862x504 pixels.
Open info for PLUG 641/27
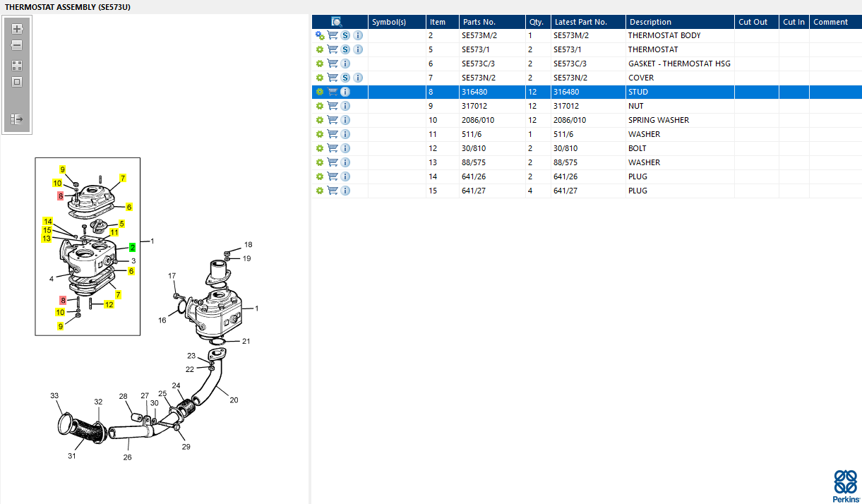(x=345, y=191)
